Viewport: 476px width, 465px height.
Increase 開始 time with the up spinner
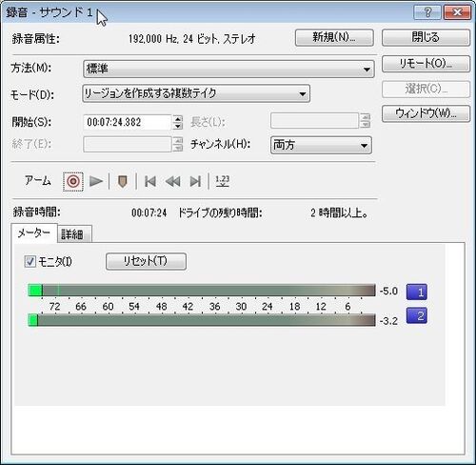tap(178, 118)
